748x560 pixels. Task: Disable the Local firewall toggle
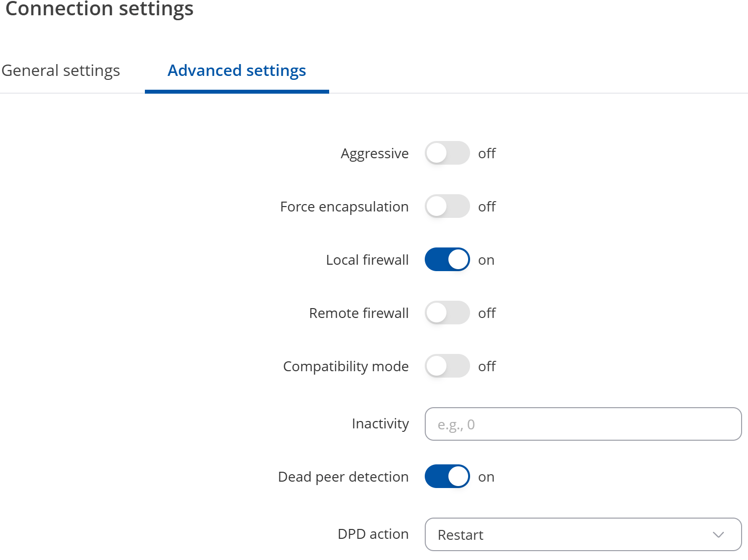(x=447, y=259)
